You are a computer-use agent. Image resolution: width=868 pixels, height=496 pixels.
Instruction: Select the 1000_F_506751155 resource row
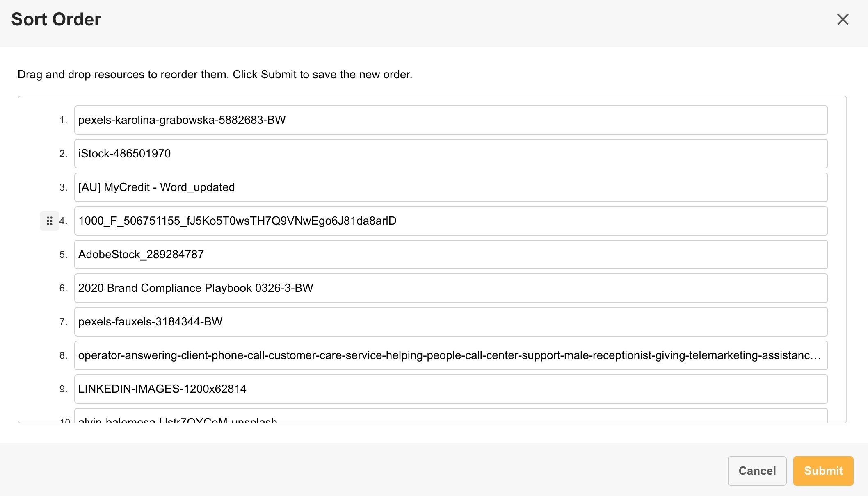(x=450, y=221)
